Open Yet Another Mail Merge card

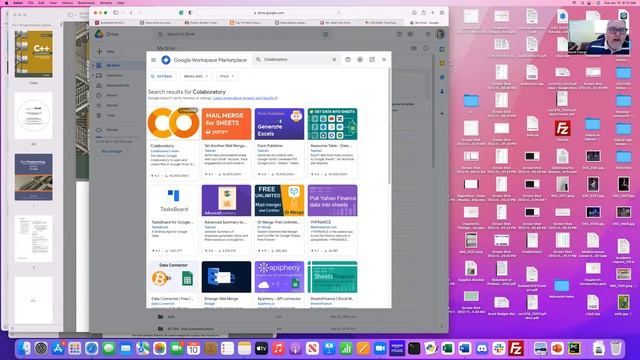click(226, 143)
